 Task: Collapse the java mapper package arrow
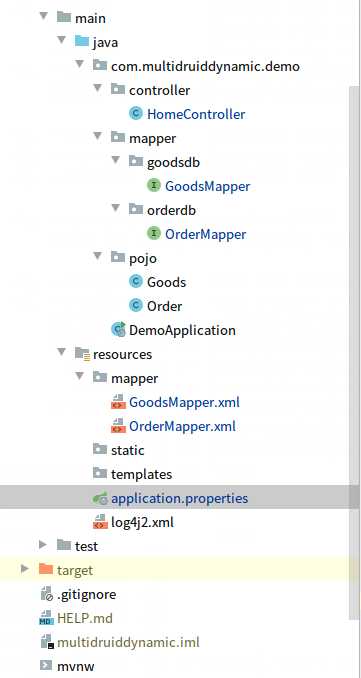point(98,136)
